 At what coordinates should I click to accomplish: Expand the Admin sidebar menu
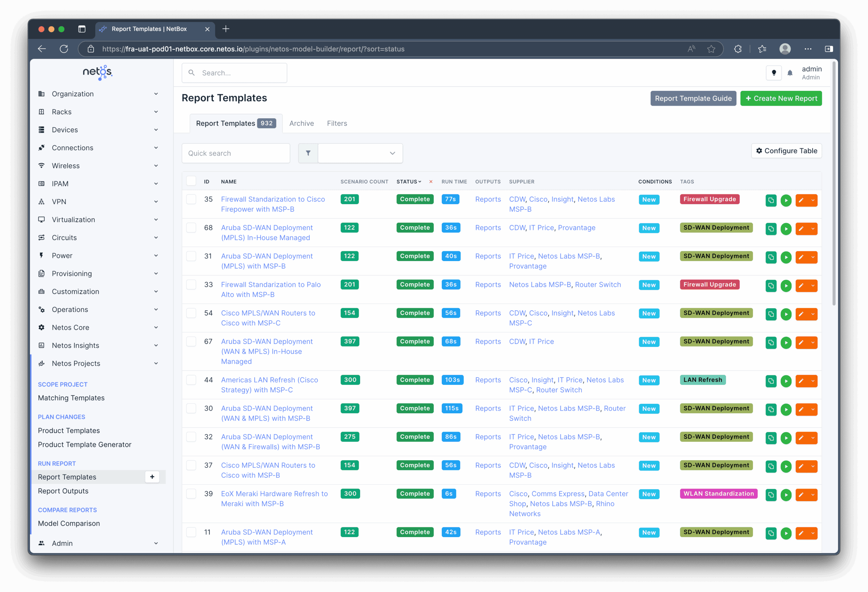[98, 543]
